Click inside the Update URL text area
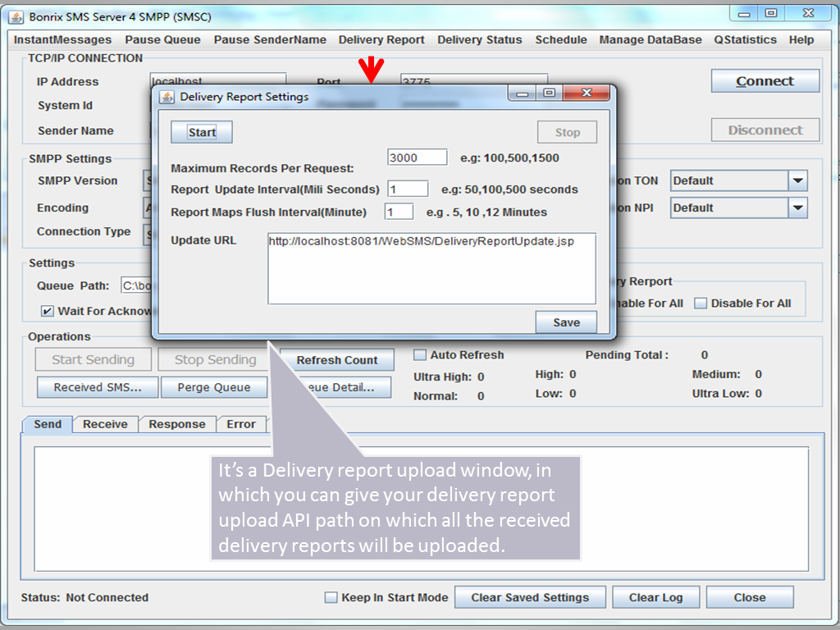 pos(431,268)
